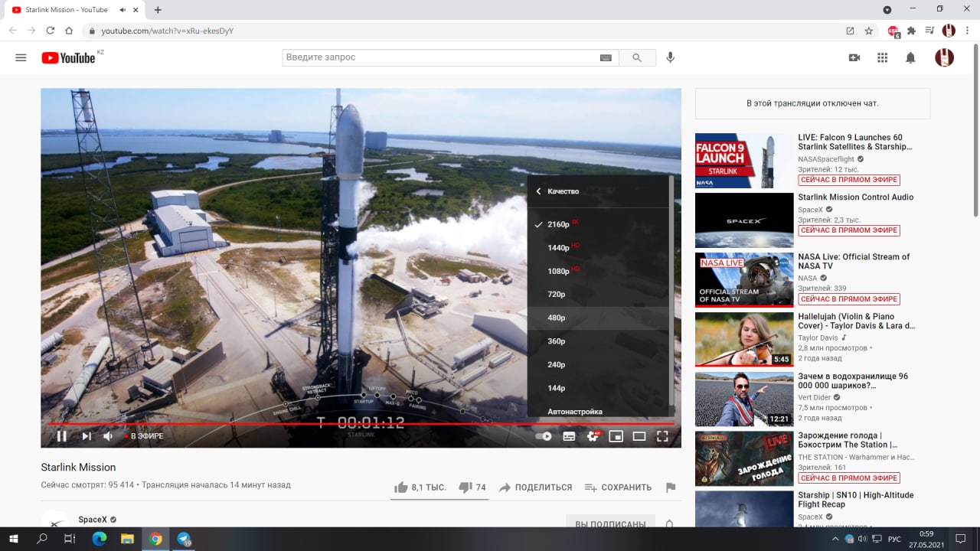980x551 pixels.
Task: Open Microsoft Edge from taskbar
Action: pos(99,539)
